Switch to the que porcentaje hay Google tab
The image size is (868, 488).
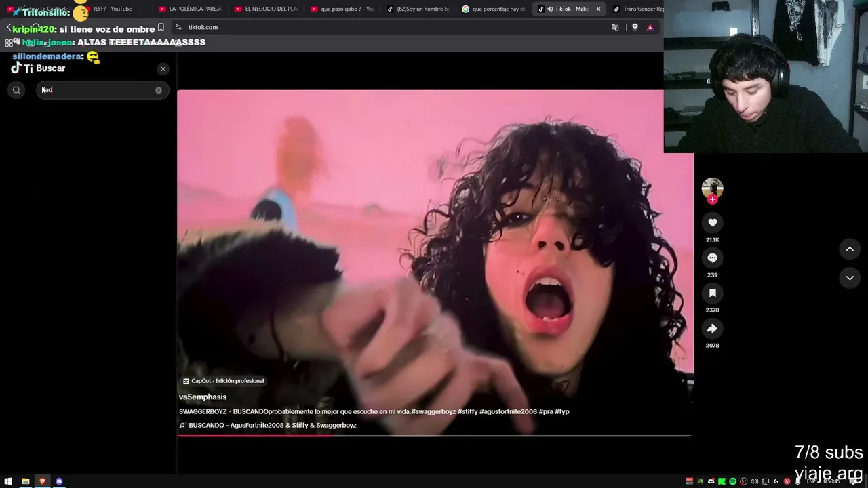coord(495,9)
